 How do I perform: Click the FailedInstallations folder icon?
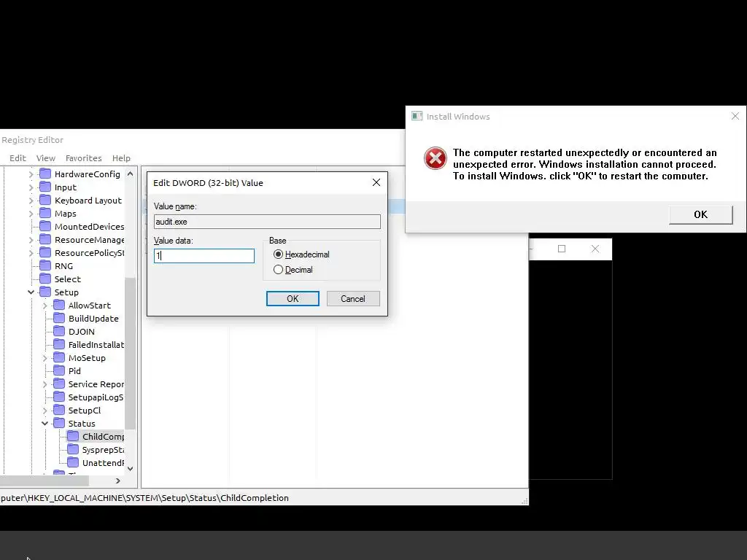[x=59, y=344]
